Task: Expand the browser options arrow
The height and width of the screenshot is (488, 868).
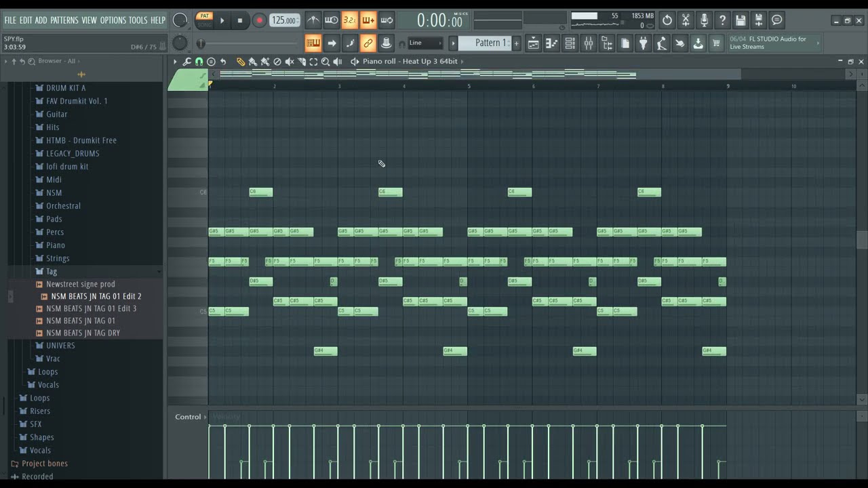Action: (6, 61)
